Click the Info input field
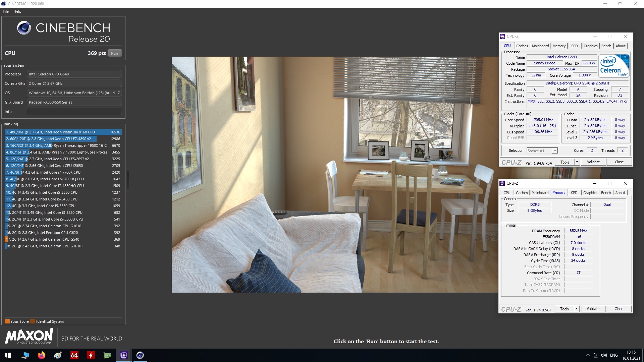The image size is (644, 362). point(74,112)
